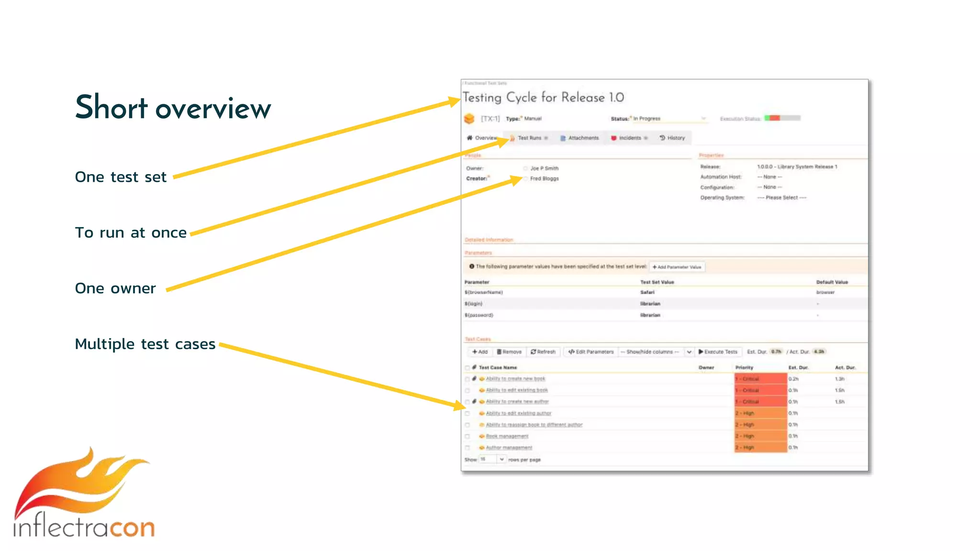Click the blue Attachments document icon
The height and width of the screenshot is (551, 980).
tap(563, 138)
